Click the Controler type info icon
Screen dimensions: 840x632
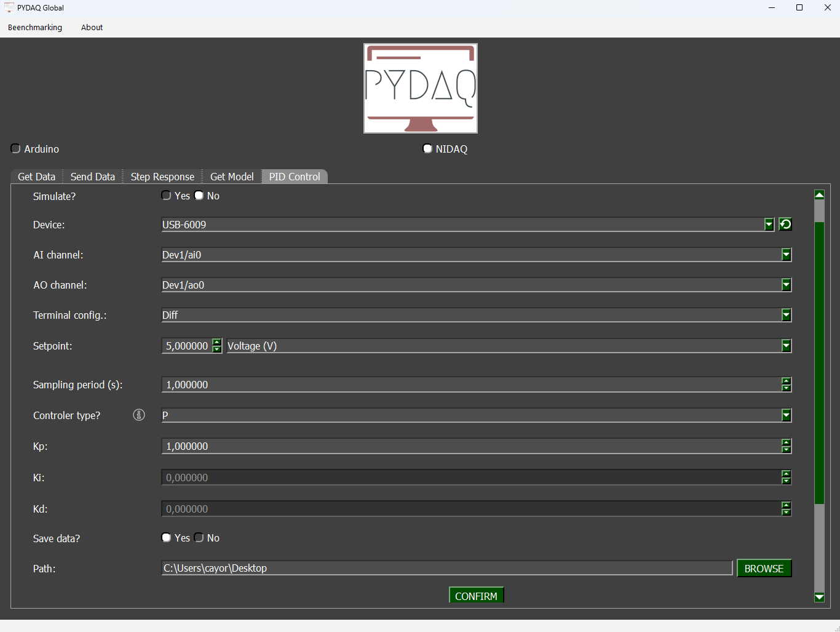click(x=139, y=415)
